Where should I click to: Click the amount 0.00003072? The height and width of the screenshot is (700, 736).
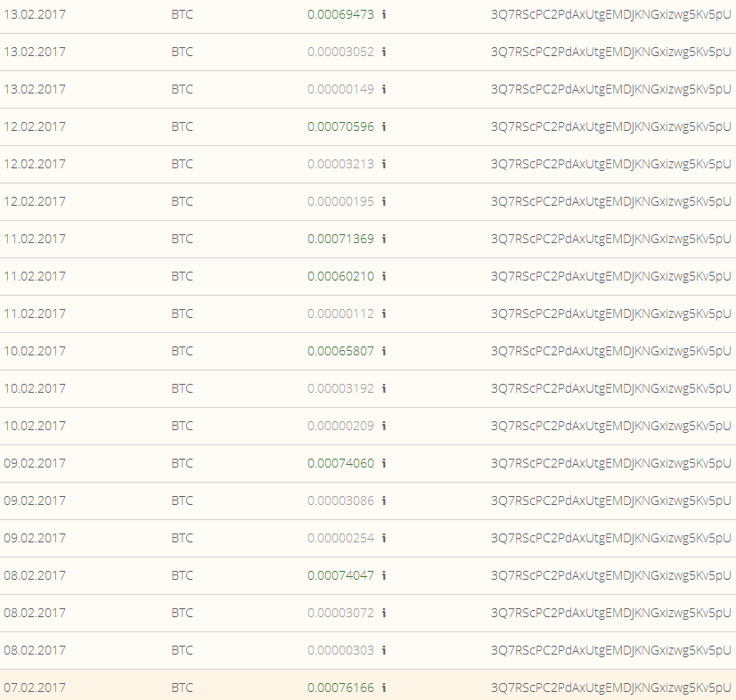[x=340, y=613]
